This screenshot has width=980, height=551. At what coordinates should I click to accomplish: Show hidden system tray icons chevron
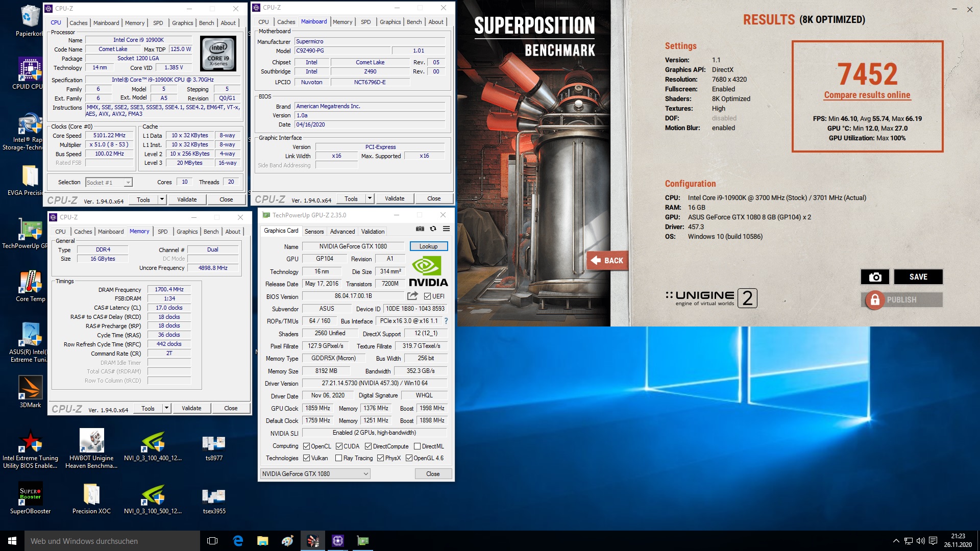[896, 541]
